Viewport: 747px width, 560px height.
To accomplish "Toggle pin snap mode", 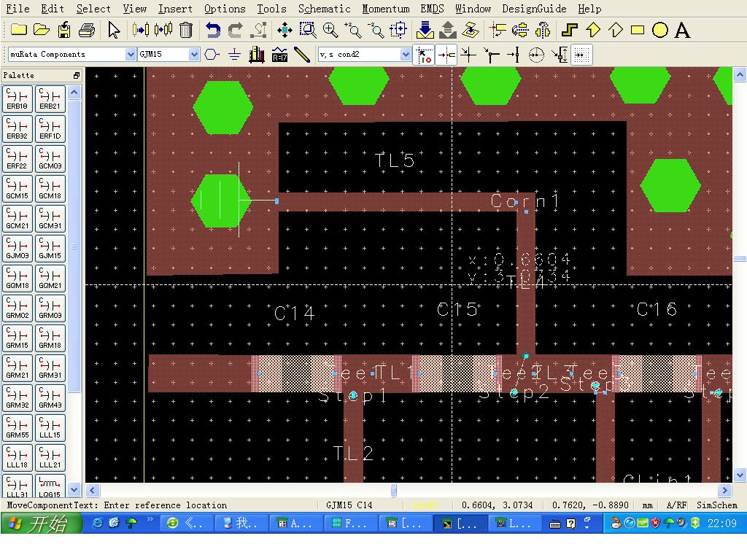I will point(446,55).
